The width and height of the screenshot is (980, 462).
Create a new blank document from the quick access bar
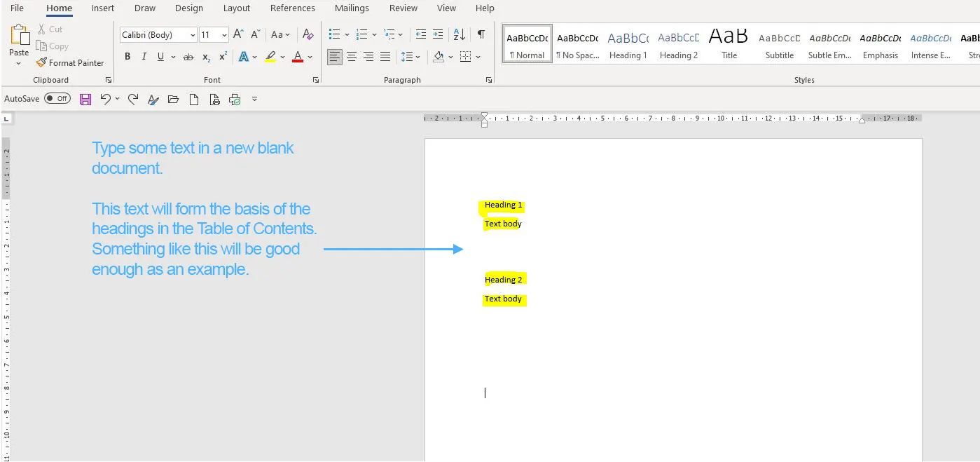pos(194,100)
